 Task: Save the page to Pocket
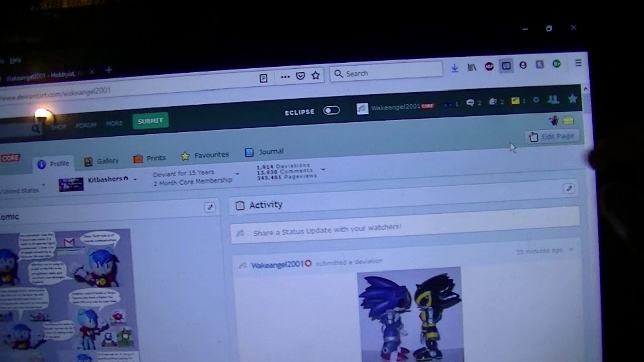coord(300,76)
